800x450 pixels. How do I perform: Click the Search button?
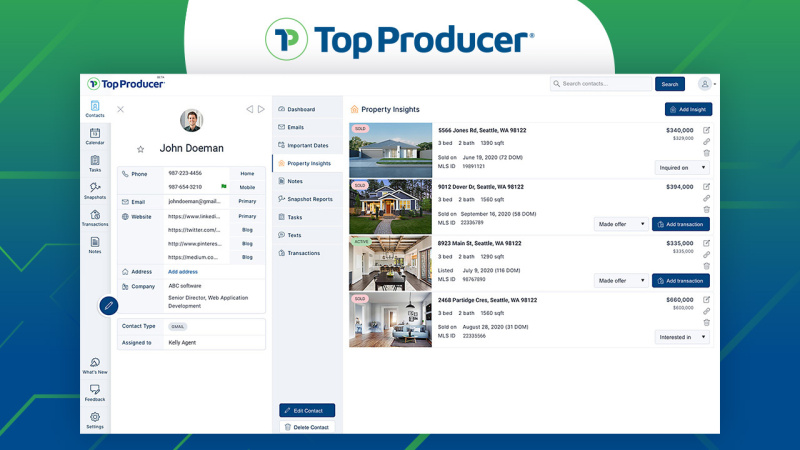click(670, 84)
